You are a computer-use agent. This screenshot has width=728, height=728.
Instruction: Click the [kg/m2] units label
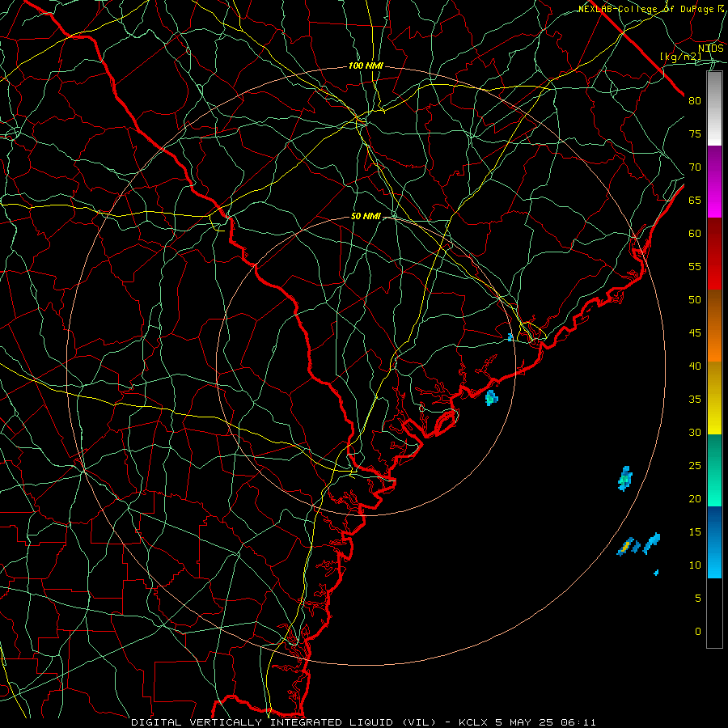pos(681,57)
